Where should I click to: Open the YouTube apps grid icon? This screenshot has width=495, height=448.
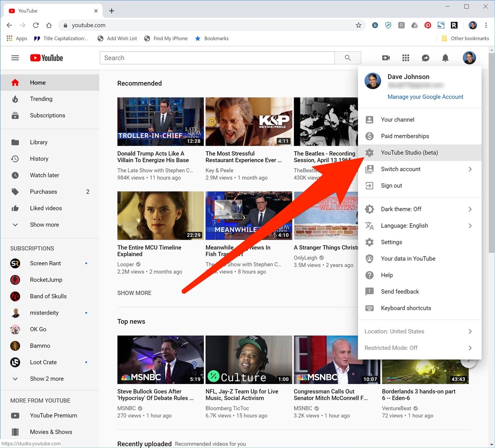tap(405, 58)
